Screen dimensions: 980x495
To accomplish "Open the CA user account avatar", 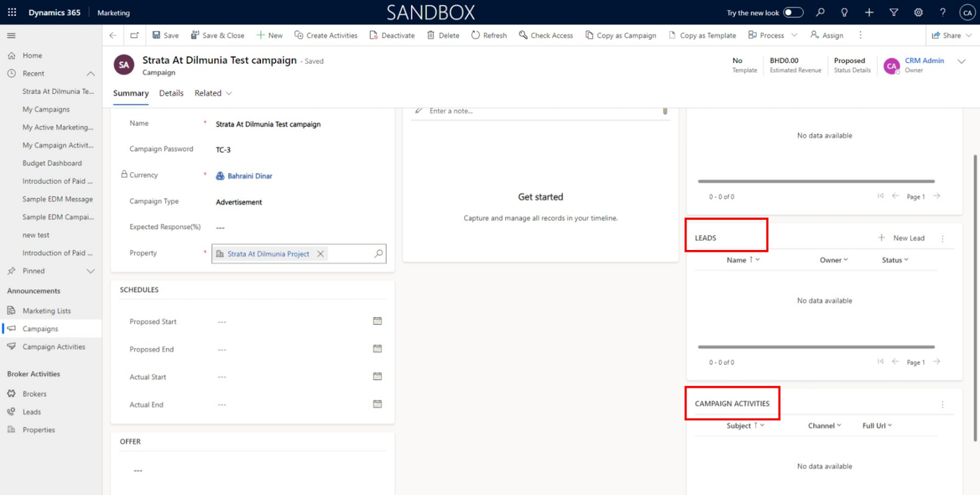I will point(967,13).
